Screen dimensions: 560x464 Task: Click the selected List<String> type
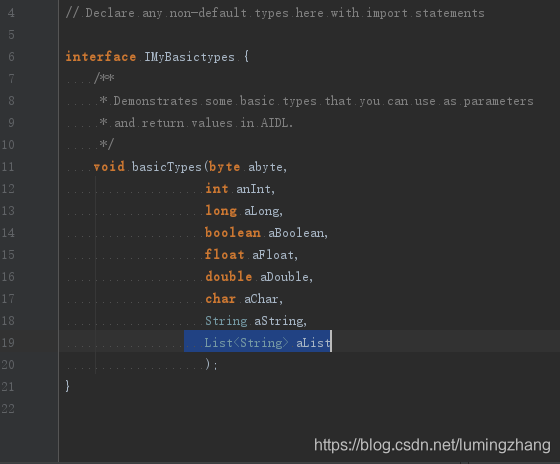(x=246, y=343)
